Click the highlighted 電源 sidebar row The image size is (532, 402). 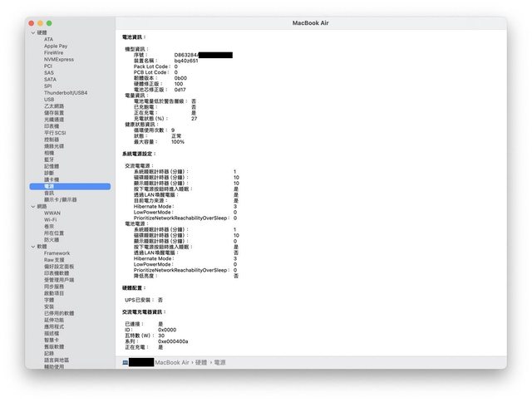[70, 186]
